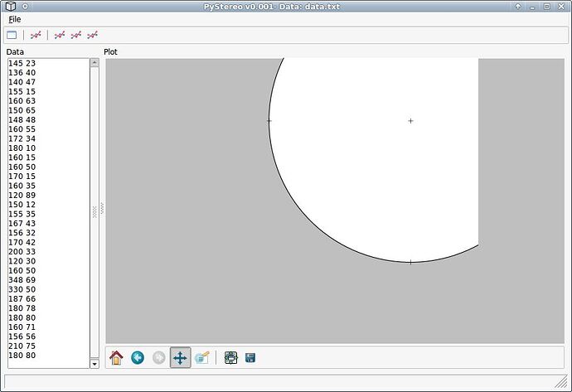Click the edit axis parameters icon with pencil

tap(201, 358)
